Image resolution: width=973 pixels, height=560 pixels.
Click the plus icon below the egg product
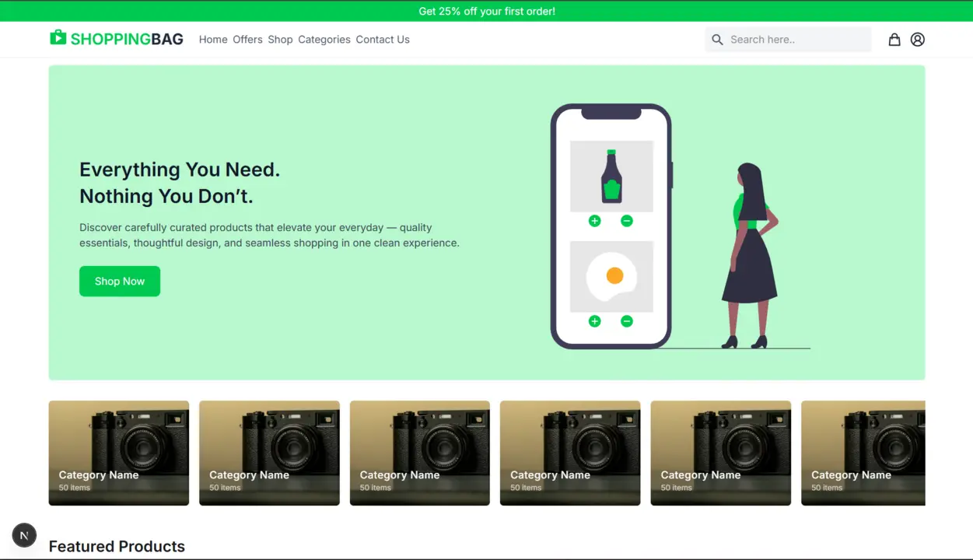tap(594, 320)
